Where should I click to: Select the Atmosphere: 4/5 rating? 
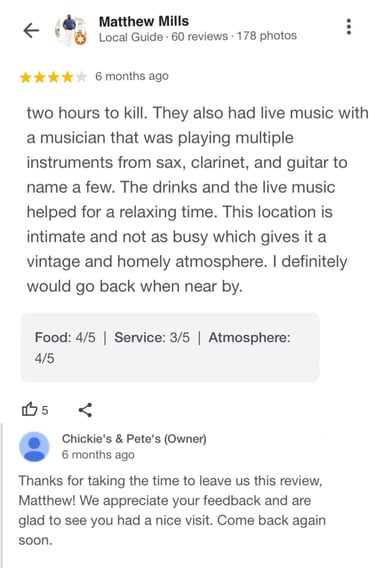tap(163, 348)
